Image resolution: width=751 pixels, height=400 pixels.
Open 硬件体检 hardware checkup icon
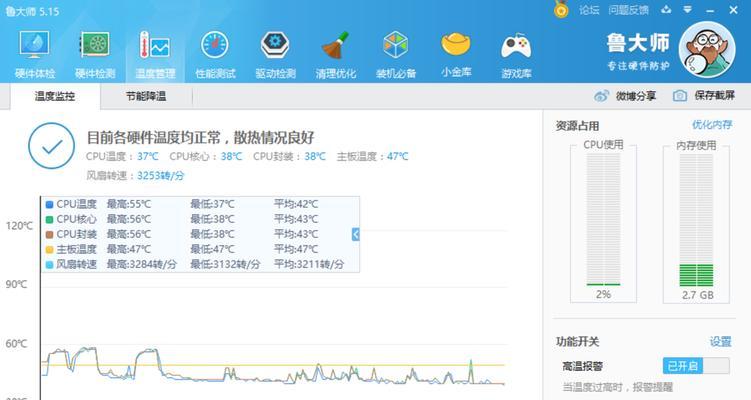tap(34, 45)
